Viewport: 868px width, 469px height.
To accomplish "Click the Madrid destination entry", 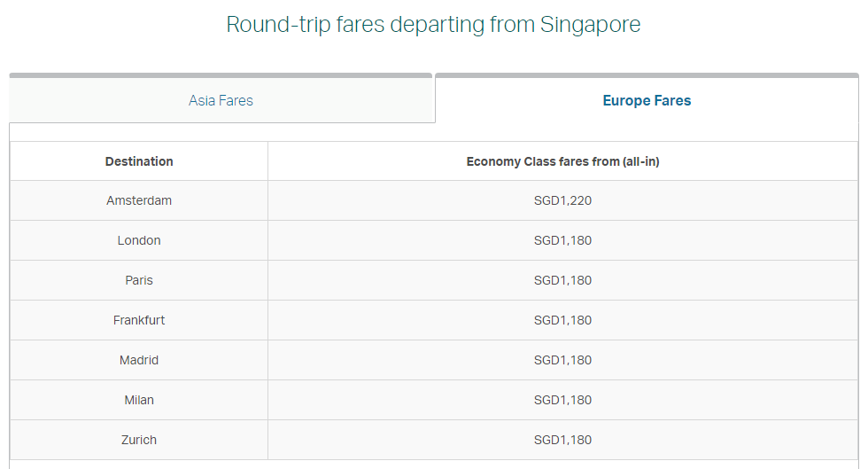I will (139, 360).
